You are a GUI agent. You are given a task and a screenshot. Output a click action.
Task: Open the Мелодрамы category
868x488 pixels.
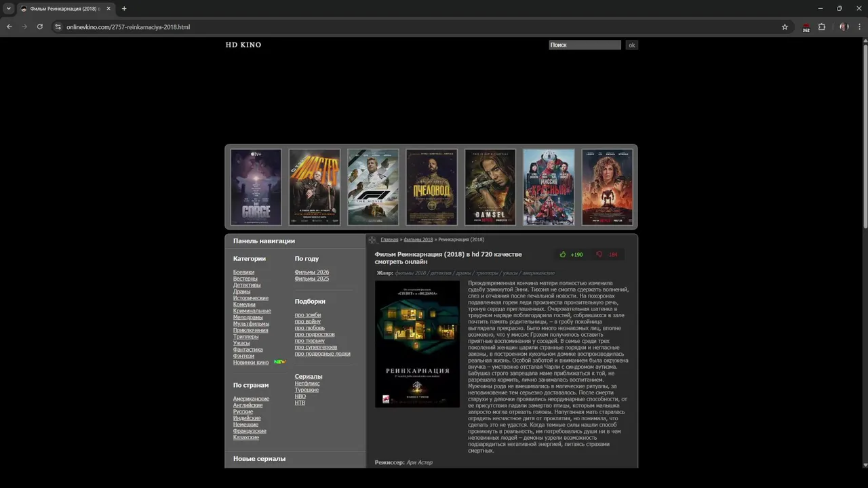click(x=248, y=317)
